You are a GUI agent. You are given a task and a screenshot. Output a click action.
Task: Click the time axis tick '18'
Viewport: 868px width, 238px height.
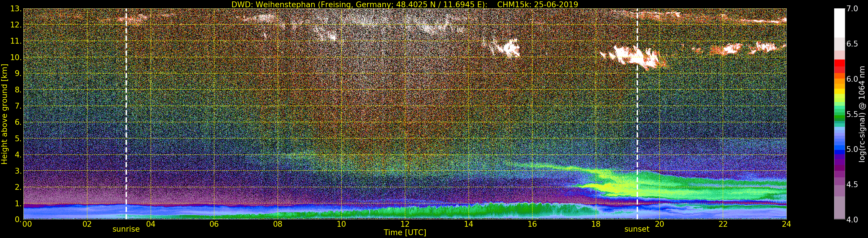pos(596,224)
